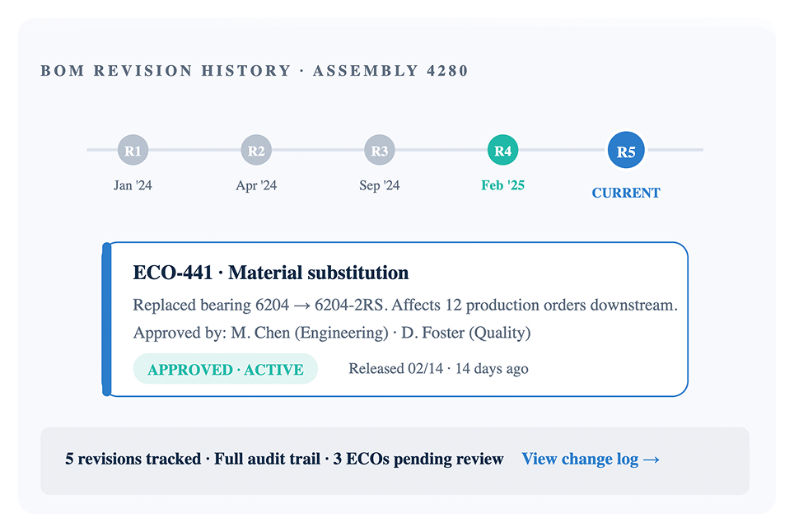The width and height of the screenshot is (794, 532).
Task: Click the Released 02/14 timestamp text
Action: click(x=438, y=368)
